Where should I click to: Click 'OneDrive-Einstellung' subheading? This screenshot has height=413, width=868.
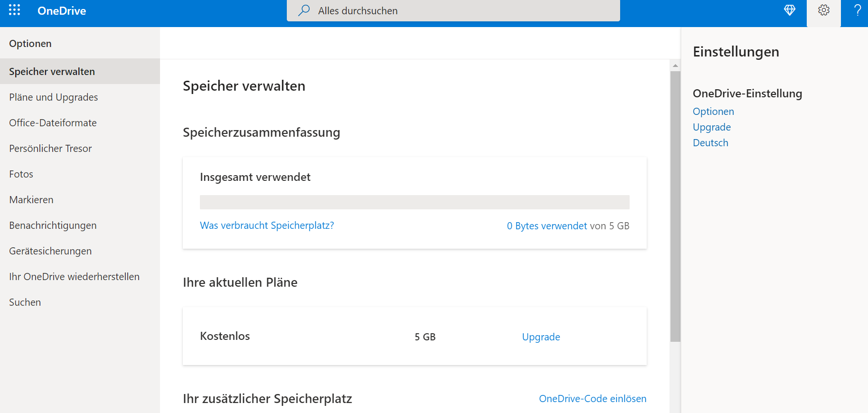(x=747, y=94)
